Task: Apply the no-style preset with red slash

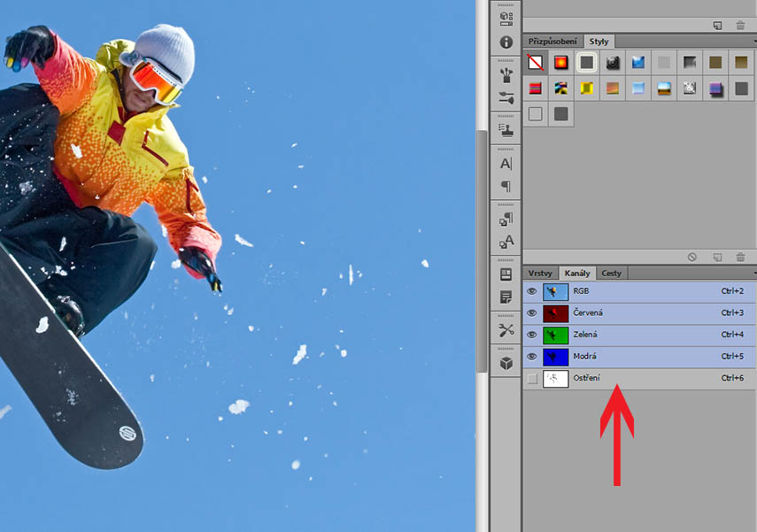Action: [535, 62]
